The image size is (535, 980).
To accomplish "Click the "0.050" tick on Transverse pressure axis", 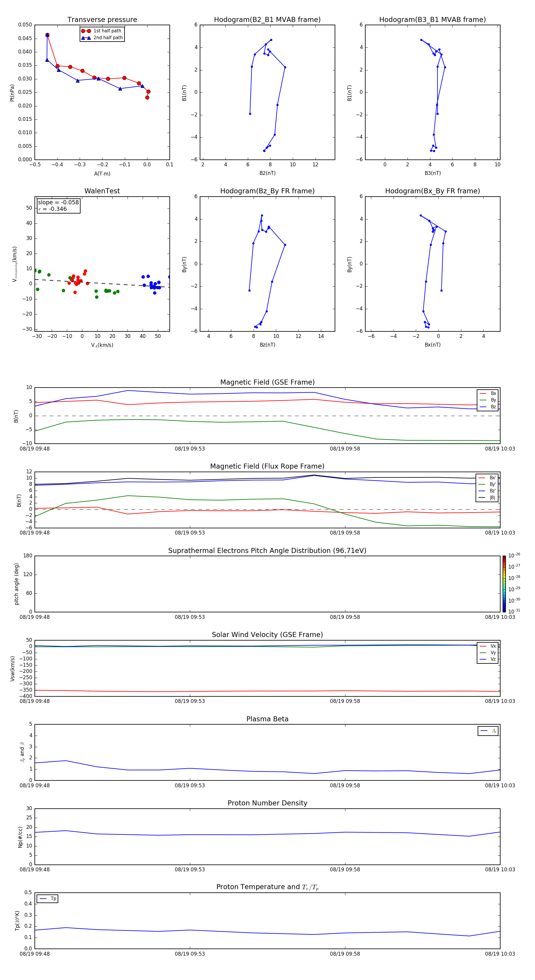I will 25,25.
